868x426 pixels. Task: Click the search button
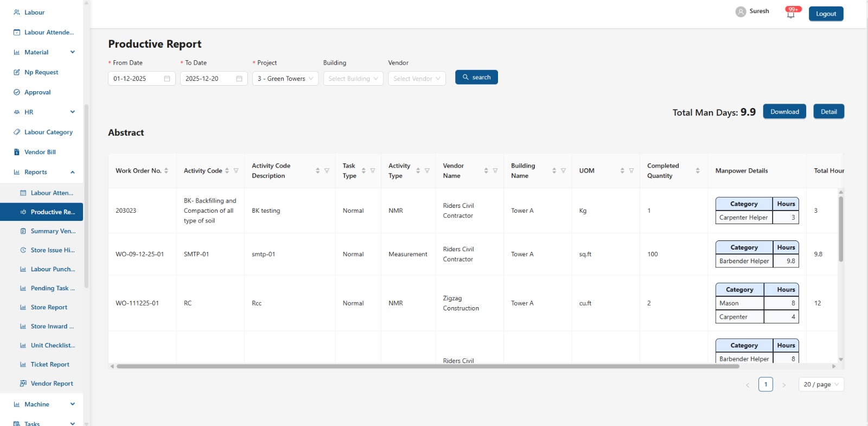coord(476,77)
